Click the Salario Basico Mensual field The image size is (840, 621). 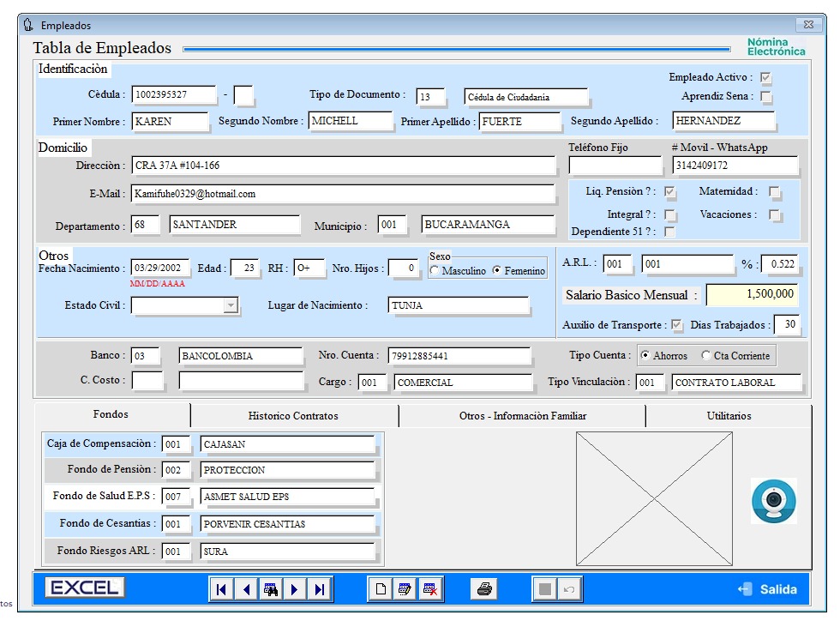coord(753,294)
